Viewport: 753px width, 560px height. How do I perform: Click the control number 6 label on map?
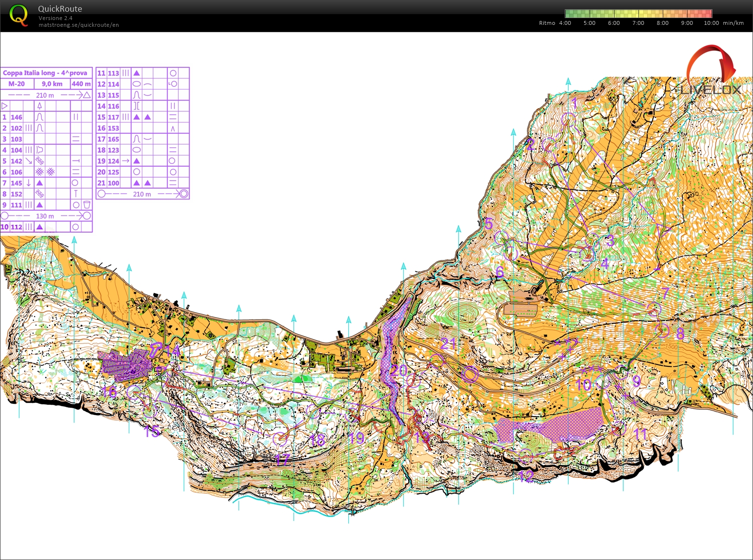[499, 272]
